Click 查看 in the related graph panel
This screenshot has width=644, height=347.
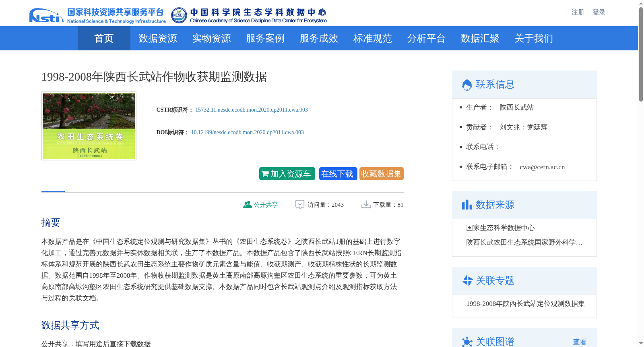[x=580, y=342]
